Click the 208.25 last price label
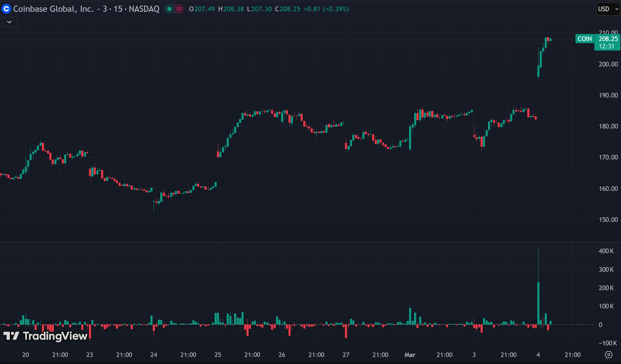The width and height of the screenshot is (621, 364). pyautogui.click(x=608, y=39)
